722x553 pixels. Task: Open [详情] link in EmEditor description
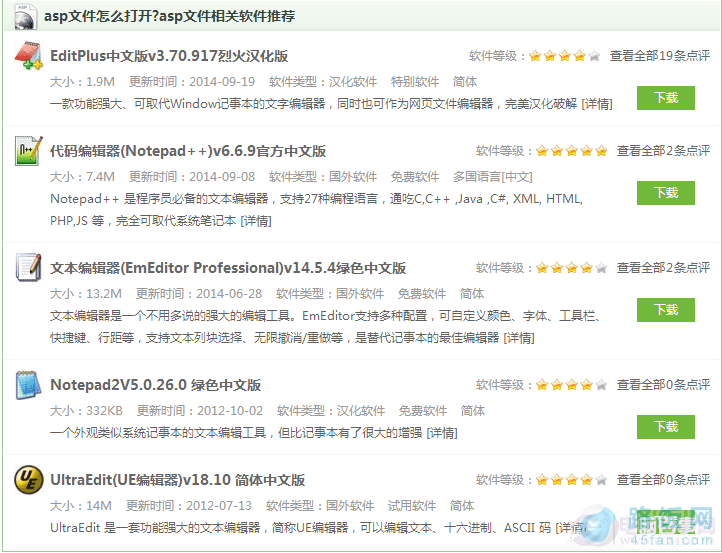[519, 338]
